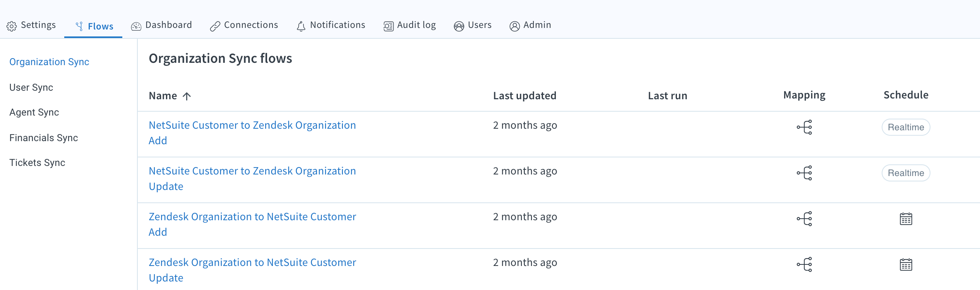Click the Mapping column header
The width and height of the screenshot is (980, 290).
[x=804, y=95]
